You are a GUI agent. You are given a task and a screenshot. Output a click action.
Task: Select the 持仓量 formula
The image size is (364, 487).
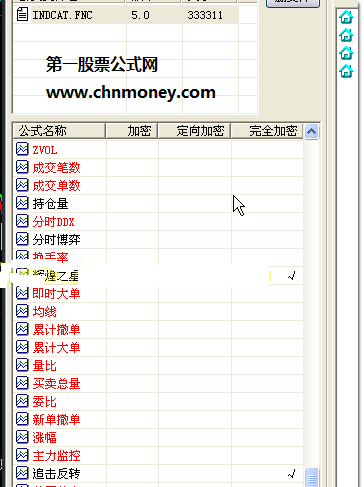click(x=50, y=204)
